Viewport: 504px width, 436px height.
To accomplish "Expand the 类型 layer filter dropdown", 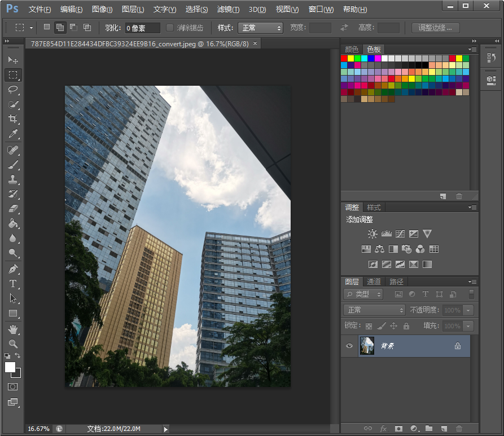I will 363,294.
